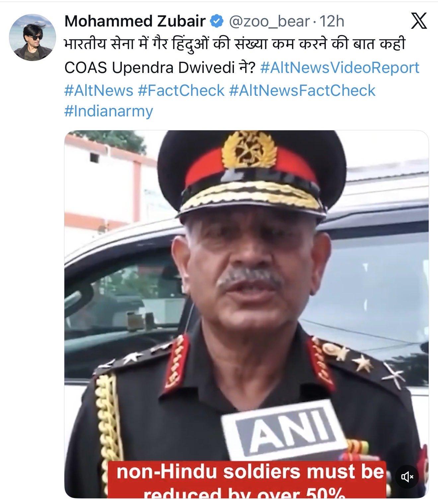The image size is (438, 504).
Task: Click the Hindi tweet text
Action: (x=235, y=45)
